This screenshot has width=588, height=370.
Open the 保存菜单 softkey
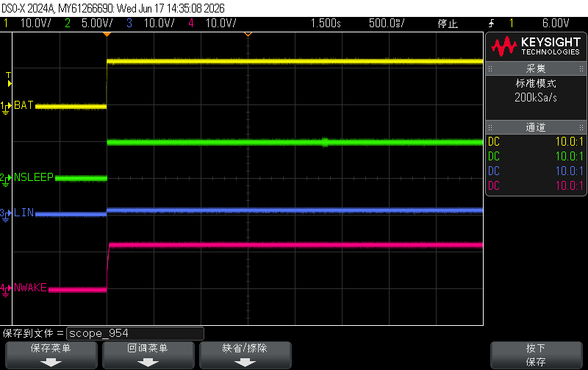[51, 355]
